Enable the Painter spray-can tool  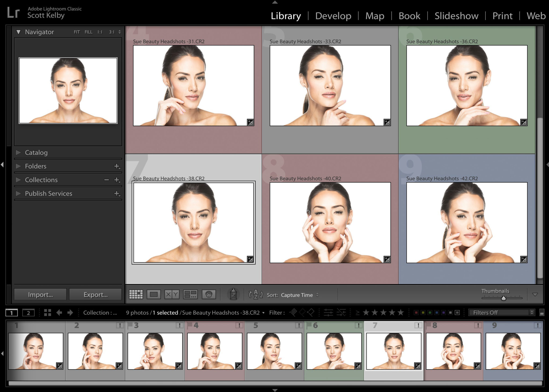233,295
